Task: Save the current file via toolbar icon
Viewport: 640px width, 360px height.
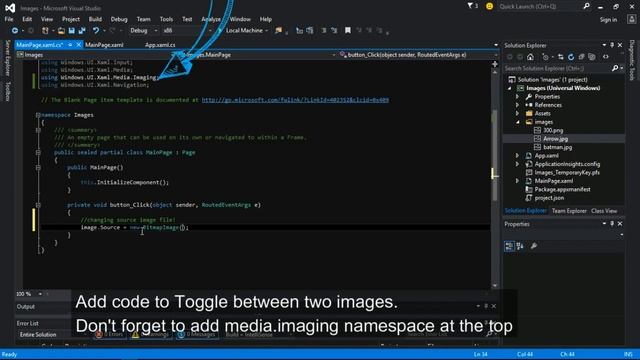Action: (x=71, y=31)
